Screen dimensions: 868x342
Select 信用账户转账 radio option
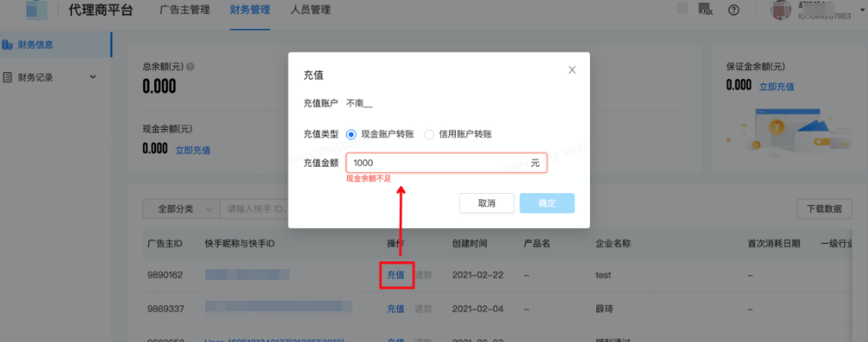(429, 134)
